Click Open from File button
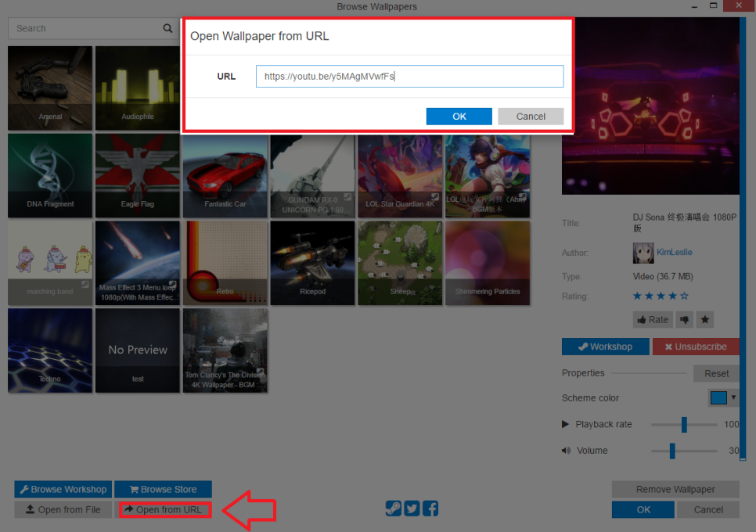This screenshot has width=756, height=532. click(63, 509)
